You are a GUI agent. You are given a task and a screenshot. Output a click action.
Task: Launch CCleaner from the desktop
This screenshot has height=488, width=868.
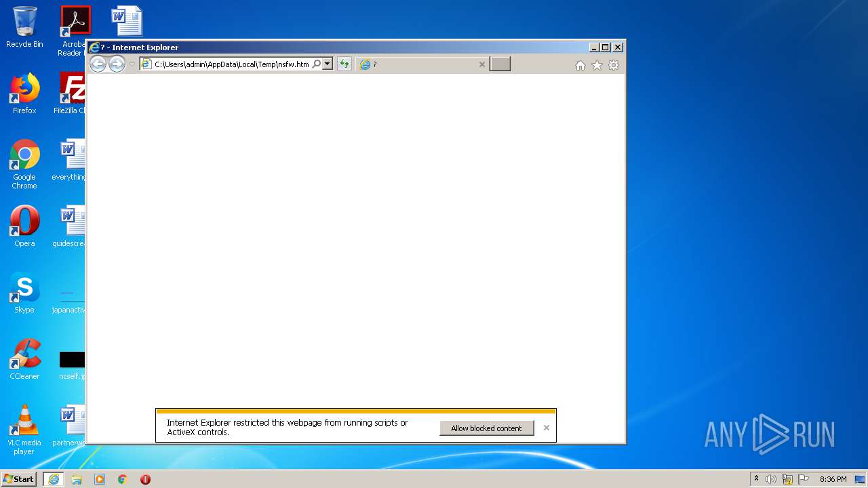24,359
